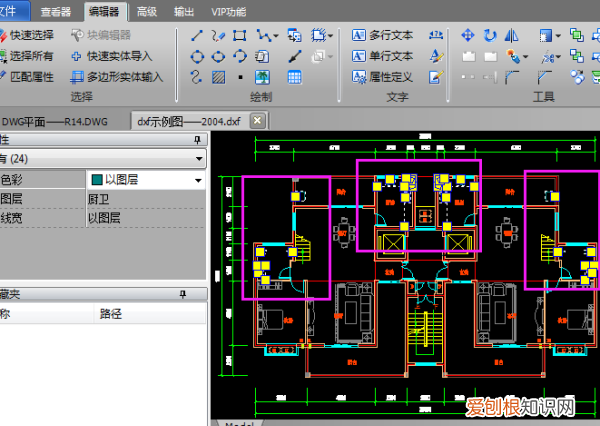Select the Arc drawing tool

[240, 56]
